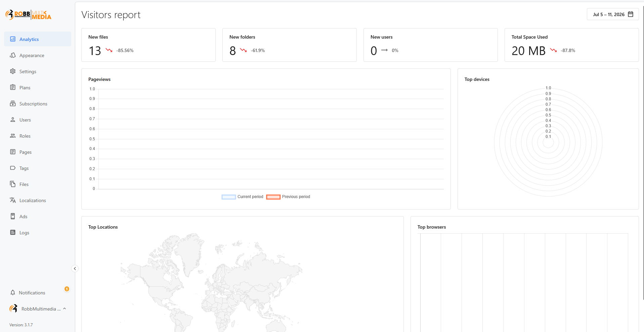The height and width of the screenshot is (332, 644).
Task: Navigate to Localizations
Action: 38,200
